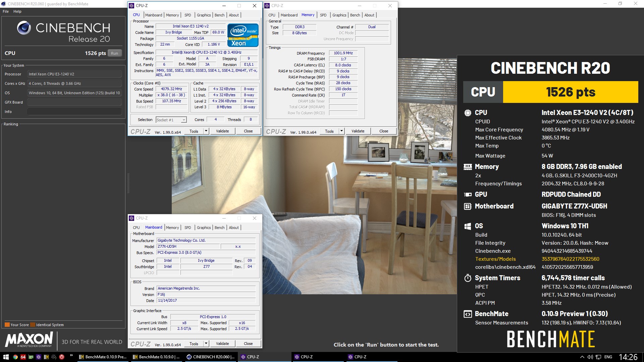Show more pinned taskbar shortcuts chevron
The image size is (644, 362).
(71, 356)
